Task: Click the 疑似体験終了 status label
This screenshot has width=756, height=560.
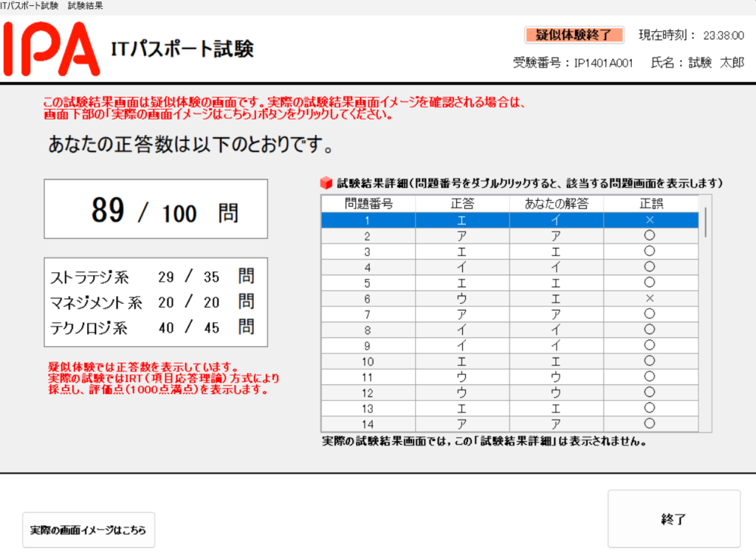Action: [x=574, y=35]
